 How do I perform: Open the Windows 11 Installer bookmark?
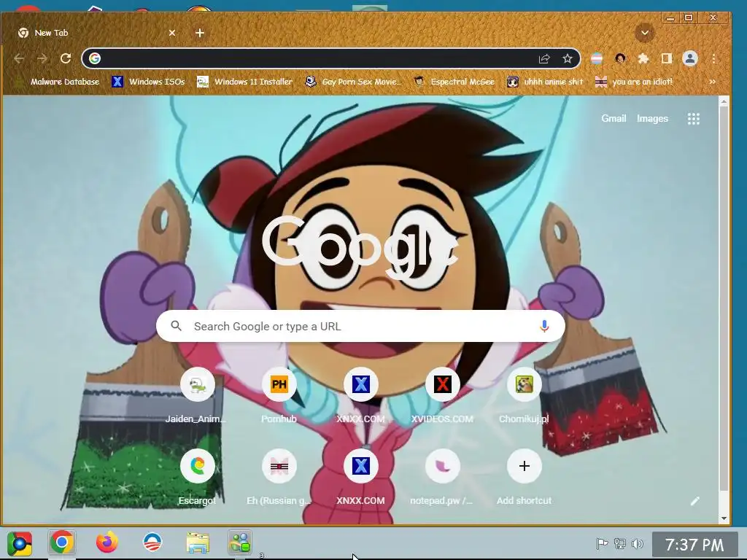tap(244, 82)
